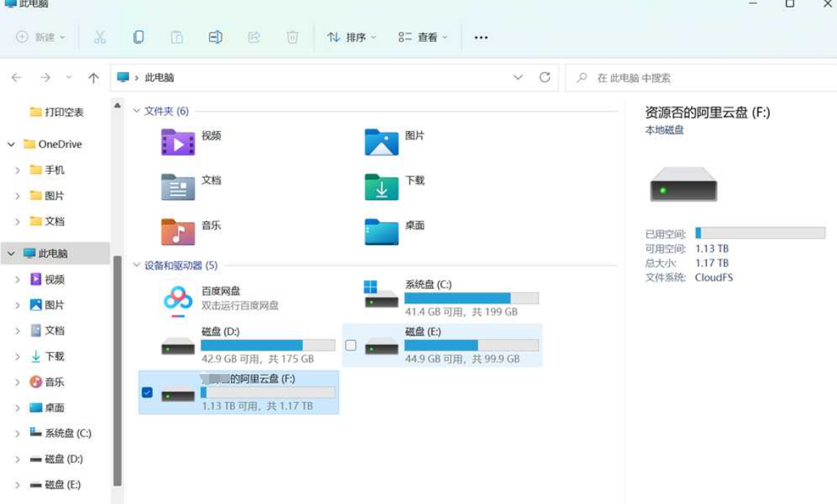Open the three-dot more options menu
Viewport: 837px width, 504px height.
481,37
